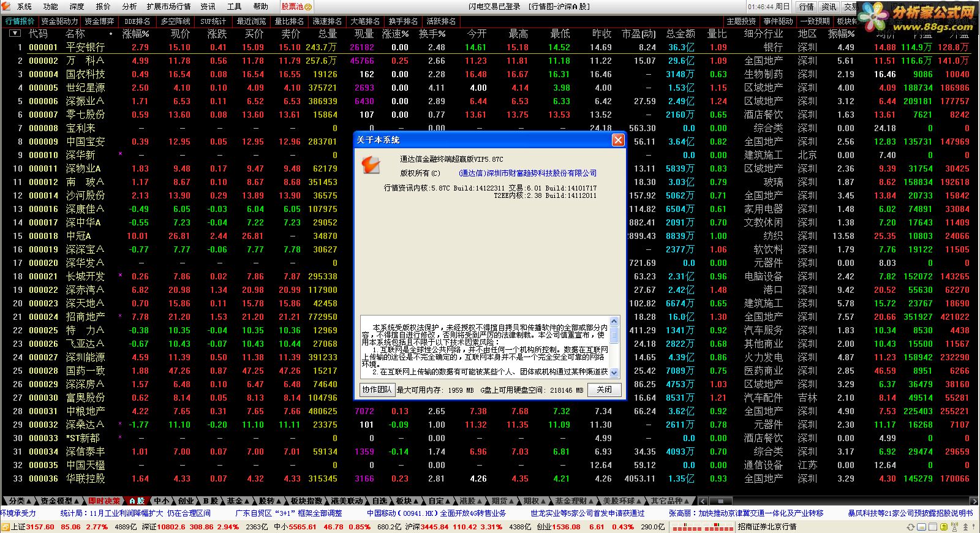Click the license text scrollbar up arrow

tap(615, 322)
